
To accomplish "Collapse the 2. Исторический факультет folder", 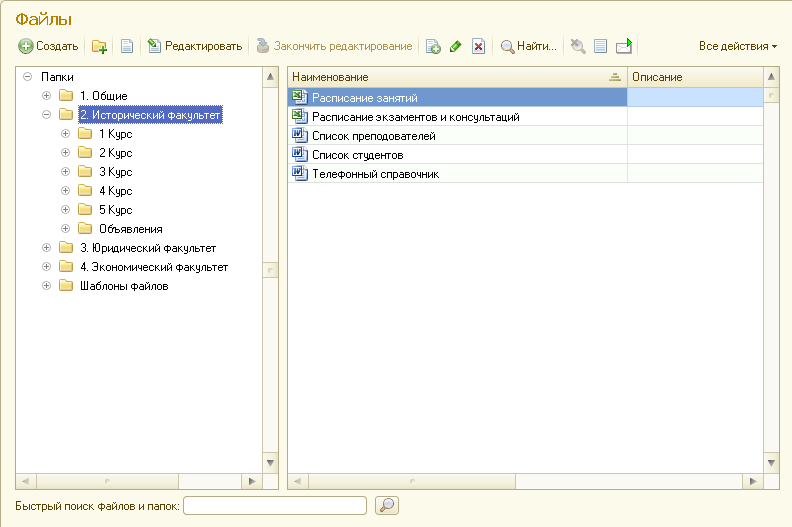I will (46, 115).
